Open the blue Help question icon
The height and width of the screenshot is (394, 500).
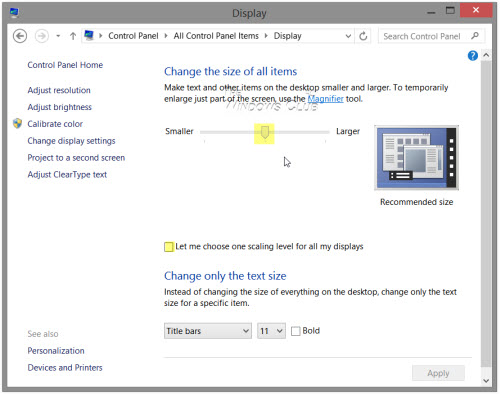coord(473,55)
